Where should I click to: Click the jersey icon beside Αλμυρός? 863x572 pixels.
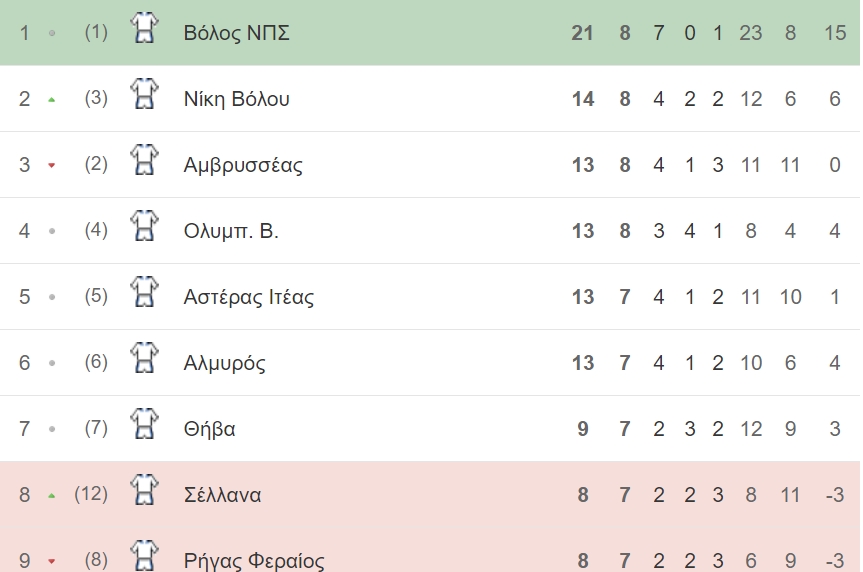(x=144, y=358)
